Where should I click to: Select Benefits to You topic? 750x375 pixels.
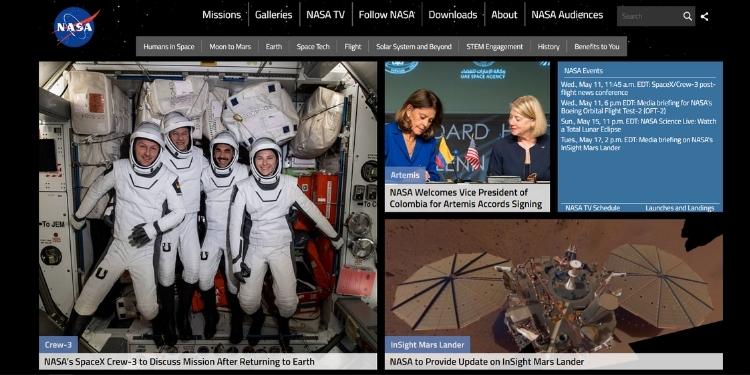pyautogui.click(x=596, y=47)
